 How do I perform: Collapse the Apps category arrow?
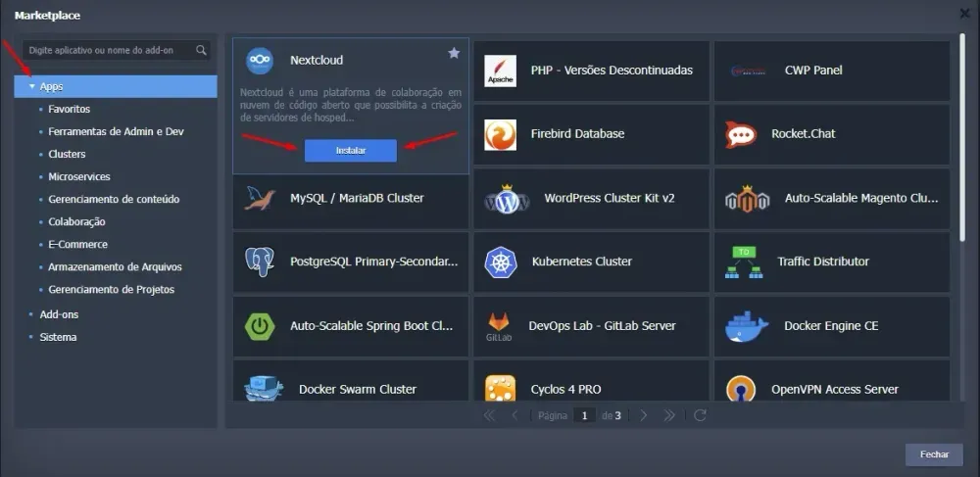pyautogui.click(x=32, y=87)
